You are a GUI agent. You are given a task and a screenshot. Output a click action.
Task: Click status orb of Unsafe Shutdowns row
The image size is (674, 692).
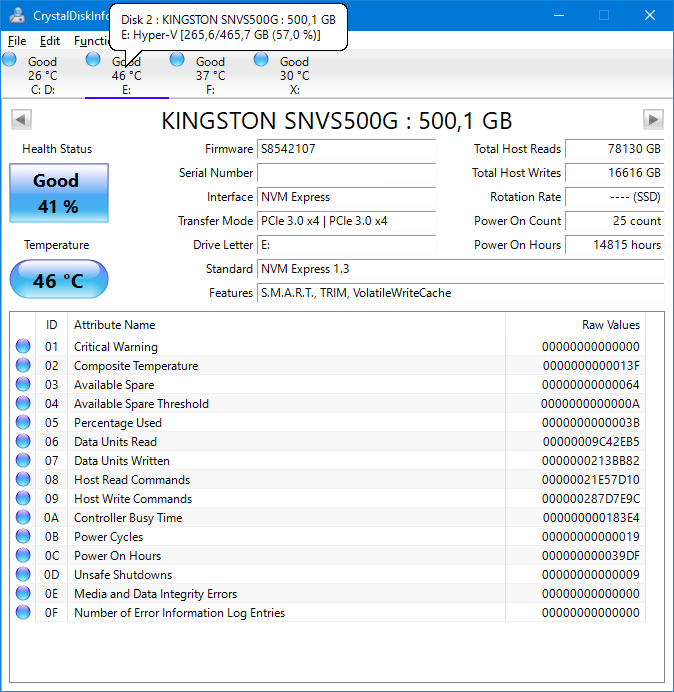pyautogui.click(x=23, y=574)
